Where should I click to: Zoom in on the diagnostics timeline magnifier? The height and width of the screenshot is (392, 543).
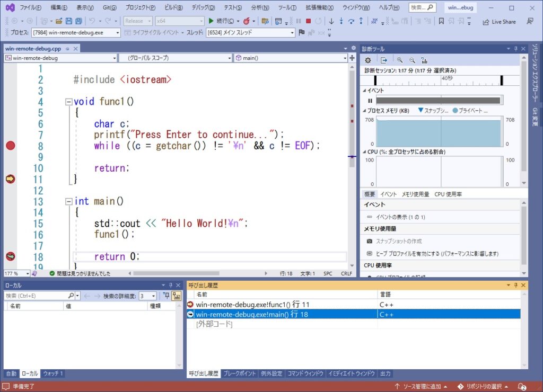click(x=400, y=59)
